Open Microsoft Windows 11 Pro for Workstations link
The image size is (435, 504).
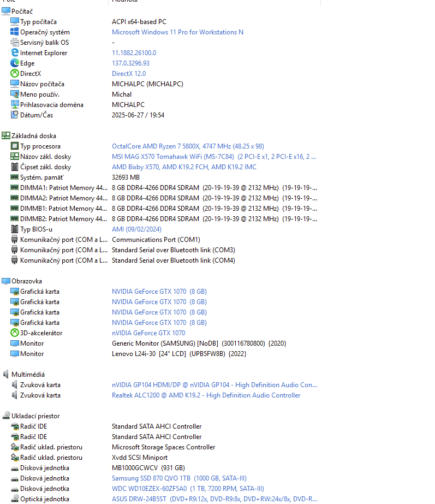[x=177, y=32]
